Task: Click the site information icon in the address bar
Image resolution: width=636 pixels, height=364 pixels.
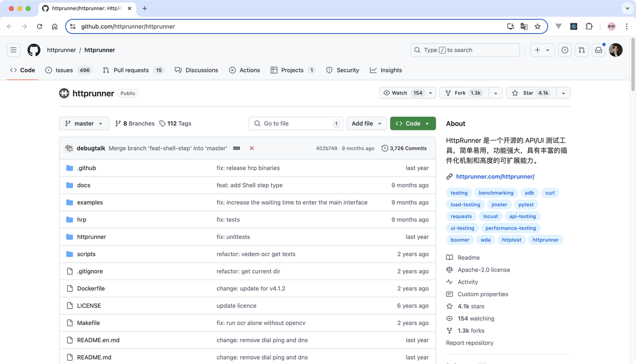Action: pos(73,26)
